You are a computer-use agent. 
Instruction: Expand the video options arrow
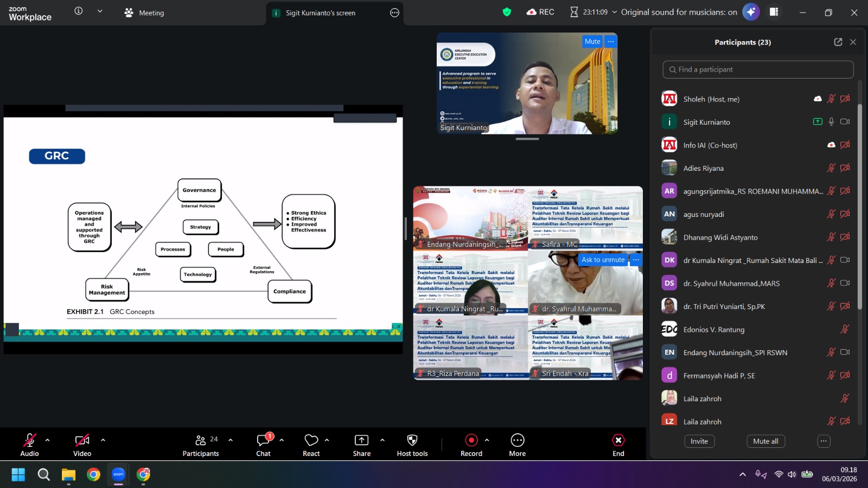point(103,440)
